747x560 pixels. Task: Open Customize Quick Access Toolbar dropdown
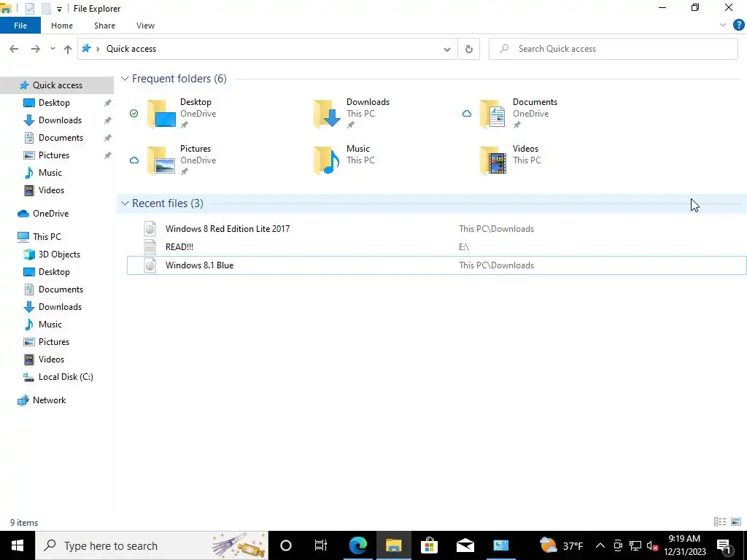(59, 9)
